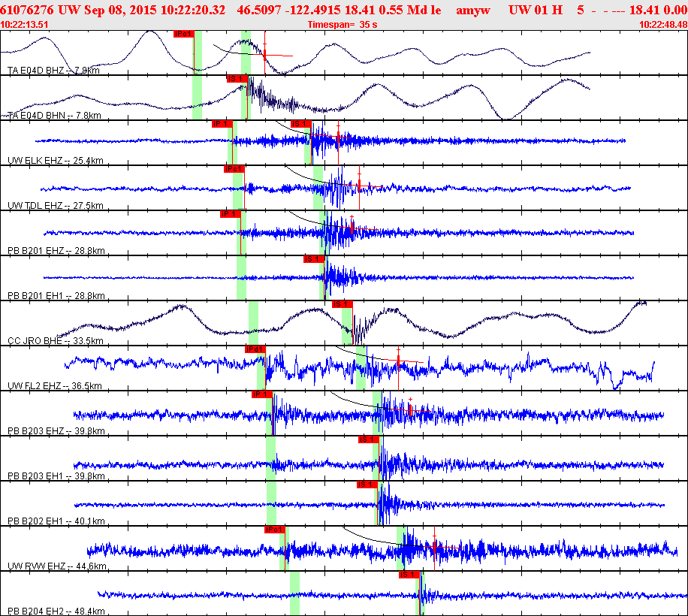Select the S pick flag on UW ELK EHZ trace

301,124
